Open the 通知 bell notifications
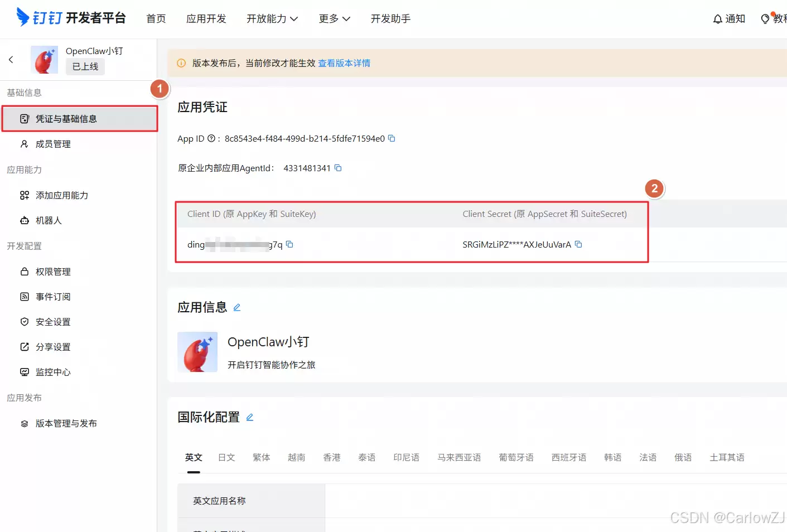Image resolution: width=787 pixels, height=532 pixels. pyautogui.click(x=729, y=19)
